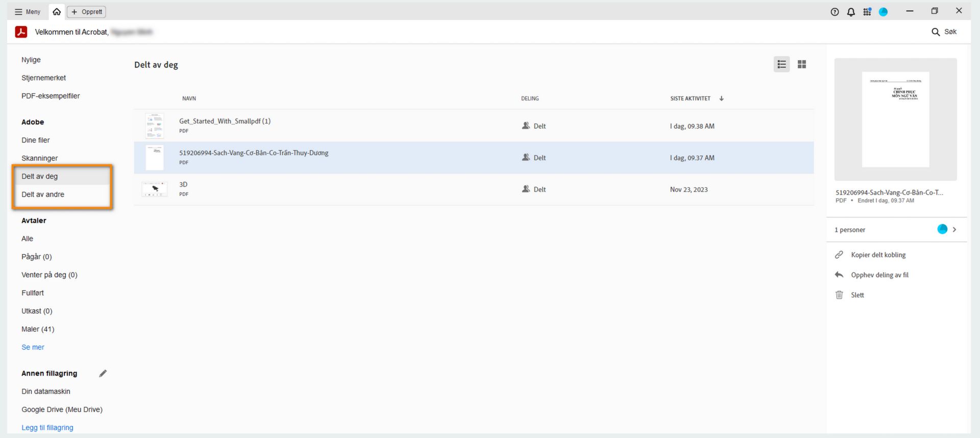Viewport: 980px width, 438px height.
Task: Click the Delt share icon for 3D
Action: point(526,189)
